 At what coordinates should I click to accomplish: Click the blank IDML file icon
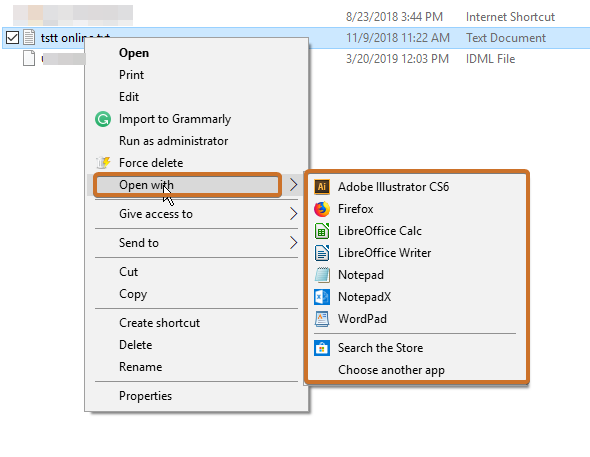[29, 59]
